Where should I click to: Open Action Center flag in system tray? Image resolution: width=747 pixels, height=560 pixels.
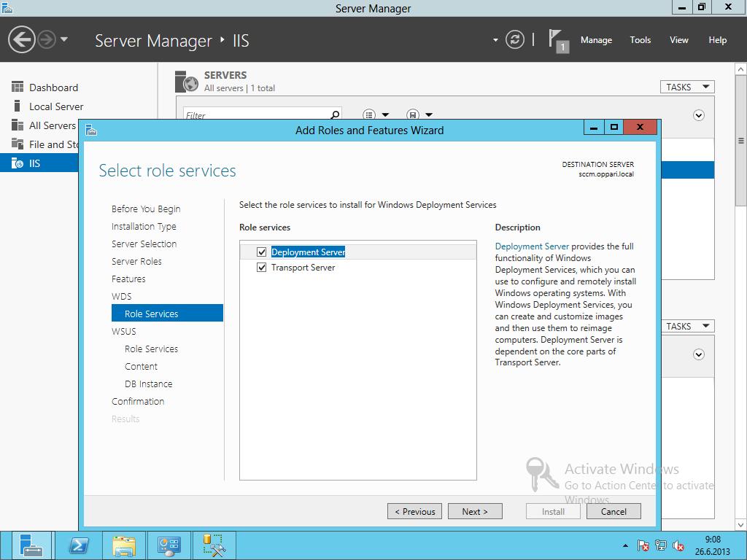click(x=643, y=545)
